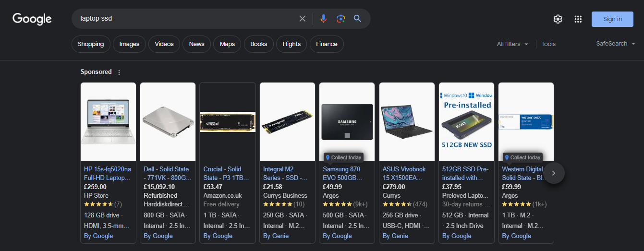Start voice search with the microphone icon

[x=323, y=19]
